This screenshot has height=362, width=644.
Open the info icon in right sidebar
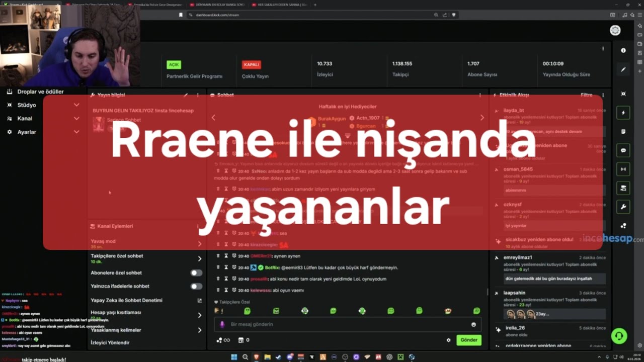[623, 50]
